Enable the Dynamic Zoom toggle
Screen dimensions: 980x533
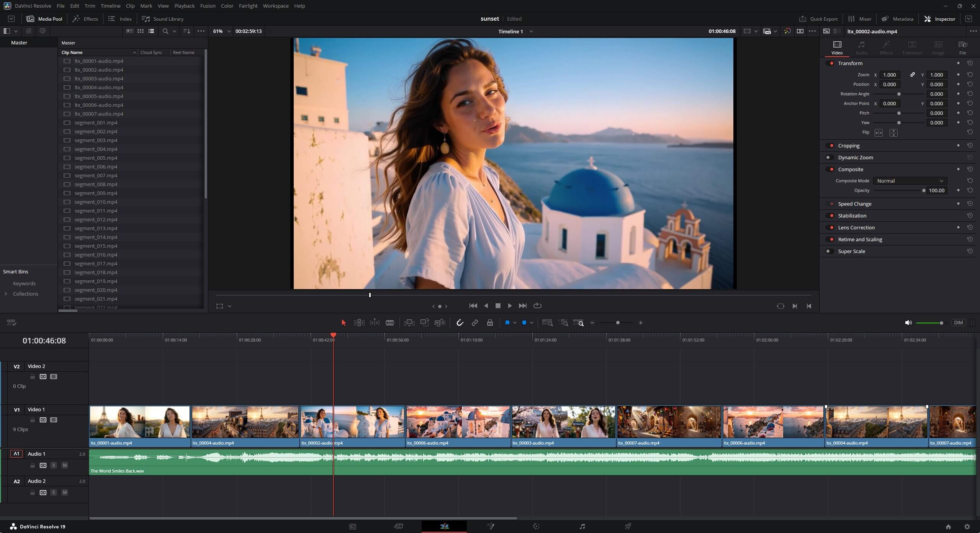click(830, 157)
